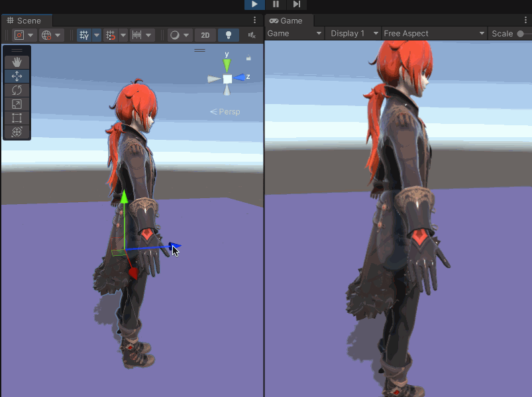
Task: Select the Hand view tool
Action: pos(17,62)
